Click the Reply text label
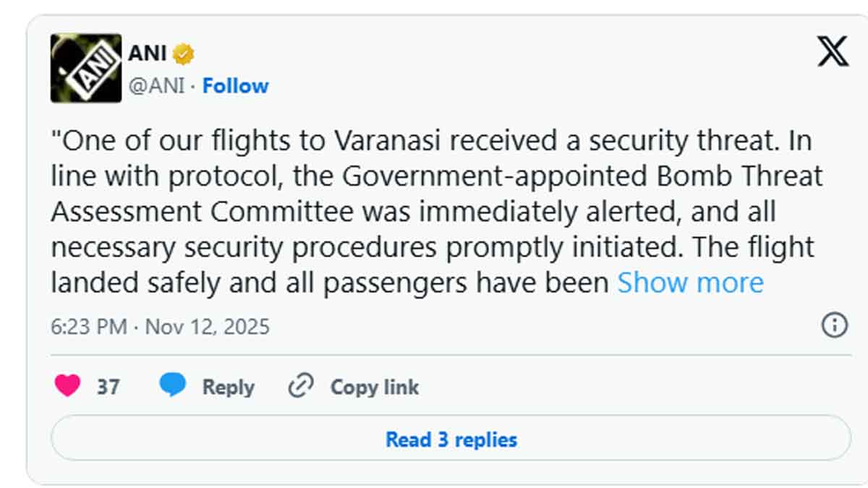The image size is (868, 488). pos(228,387)
